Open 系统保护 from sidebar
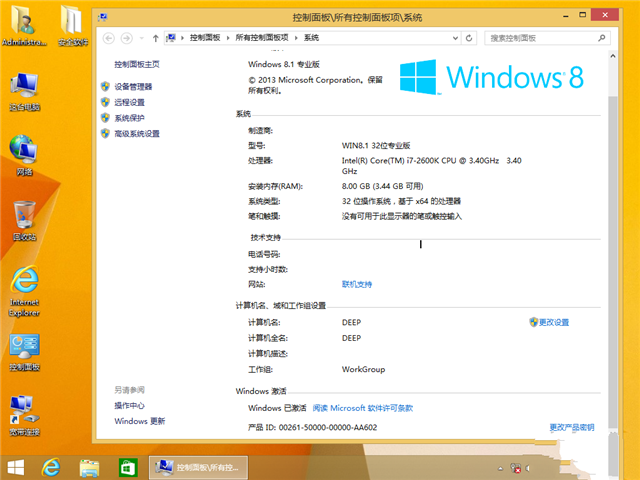 pos(129,118)
